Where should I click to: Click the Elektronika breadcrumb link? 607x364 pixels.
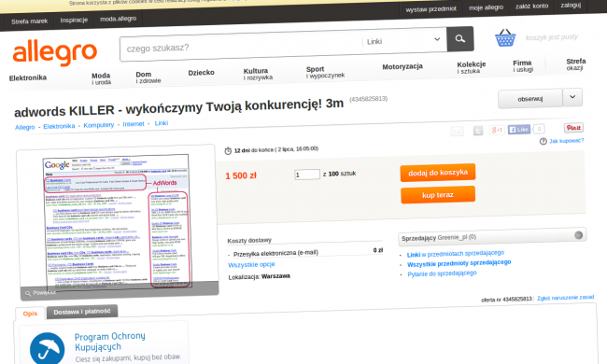59,126
